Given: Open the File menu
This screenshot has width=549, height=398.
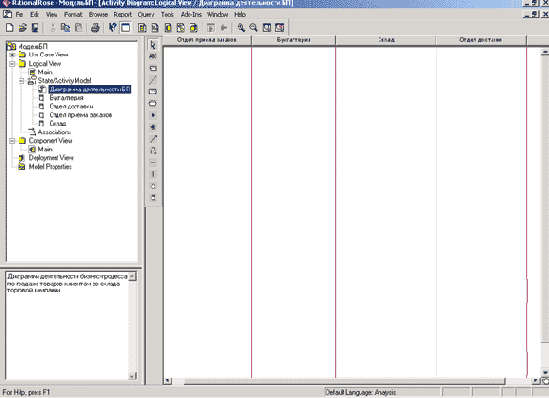Looking at the screenshot, I should click(x=19, y=14).
